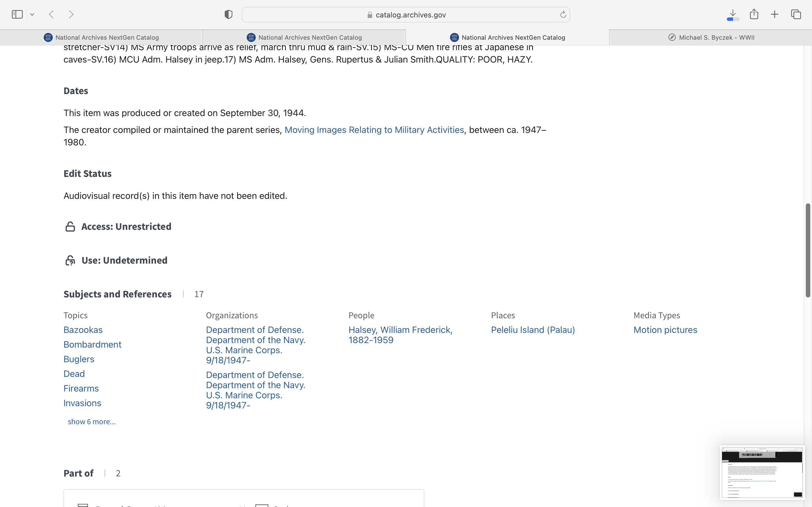Open the Share menu icon
The width and height of the screenshot is (812, 507).
pyautogui.click(x=754, y=14)
